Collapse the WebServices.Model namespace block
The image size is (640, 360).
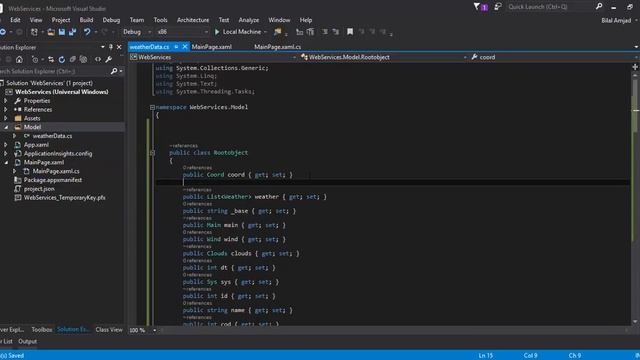coord(152,107)
